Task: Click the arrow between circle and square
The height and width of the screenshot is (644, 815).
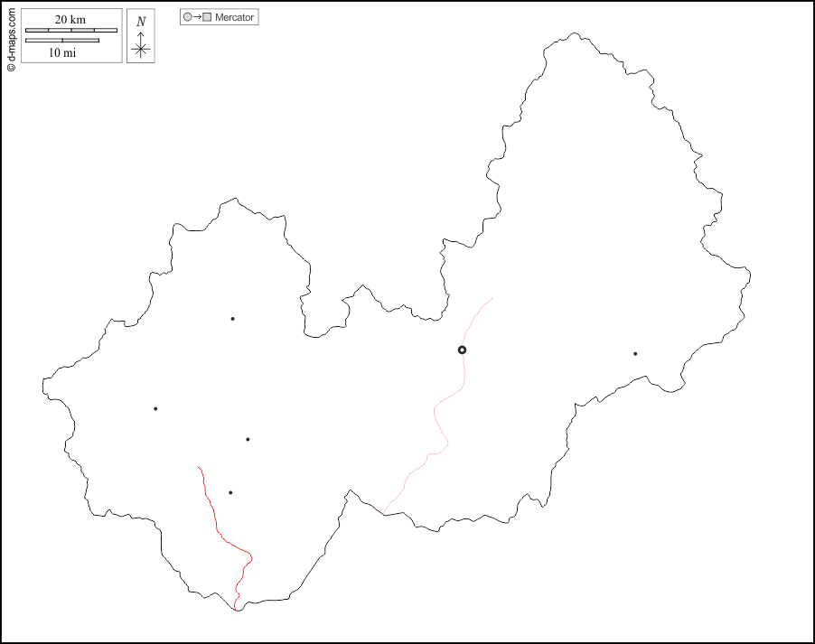Action: click(x=197, y=17)
